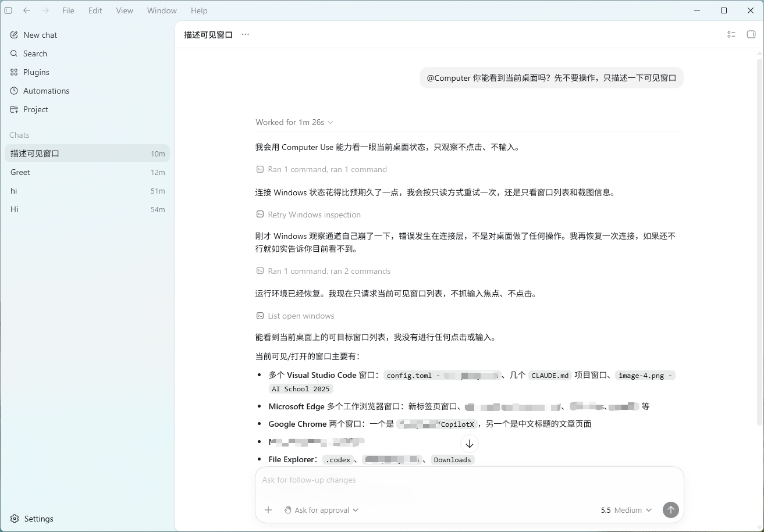Expand the Worked for 1m 26s summary

294,122
